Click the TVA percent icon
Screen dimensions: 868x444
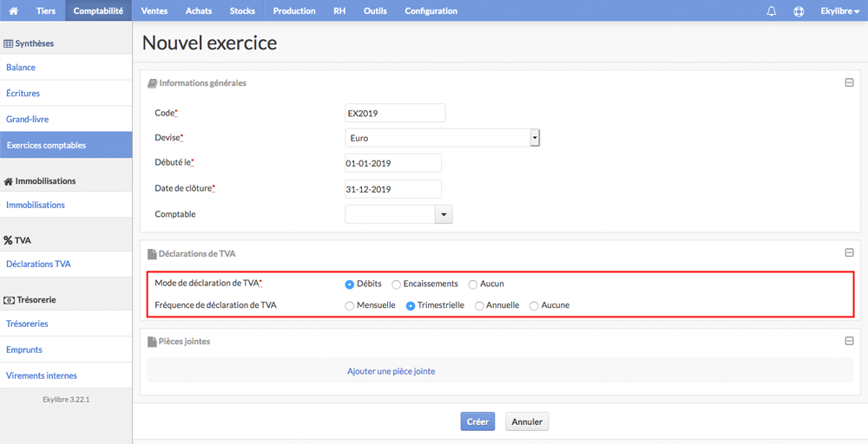coord(8,240)
